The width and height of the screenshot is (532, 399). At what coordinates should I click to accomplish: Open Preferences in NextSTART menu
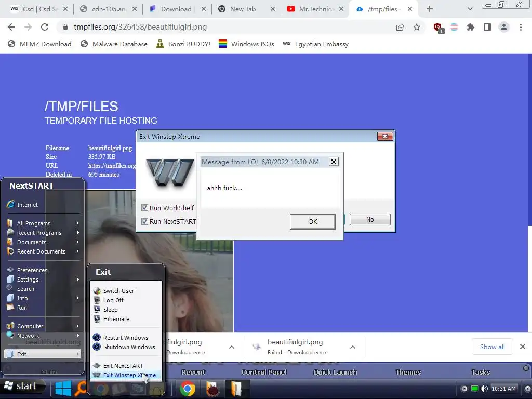44,270
